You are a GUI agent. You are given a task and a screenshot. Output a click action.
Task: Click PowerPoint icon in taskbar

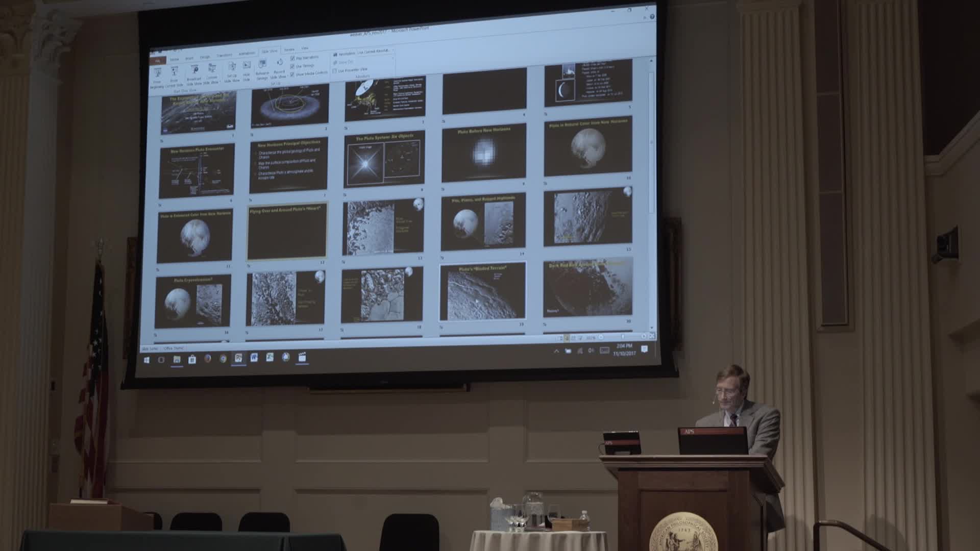(238, 358)
